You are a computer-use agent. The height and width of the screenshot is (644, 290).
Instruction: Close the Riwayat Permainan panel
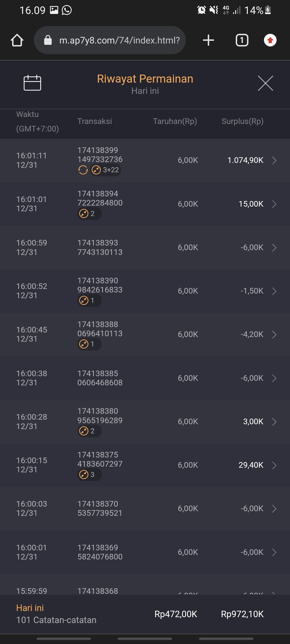pyautogui.click(x=265, y=83)
